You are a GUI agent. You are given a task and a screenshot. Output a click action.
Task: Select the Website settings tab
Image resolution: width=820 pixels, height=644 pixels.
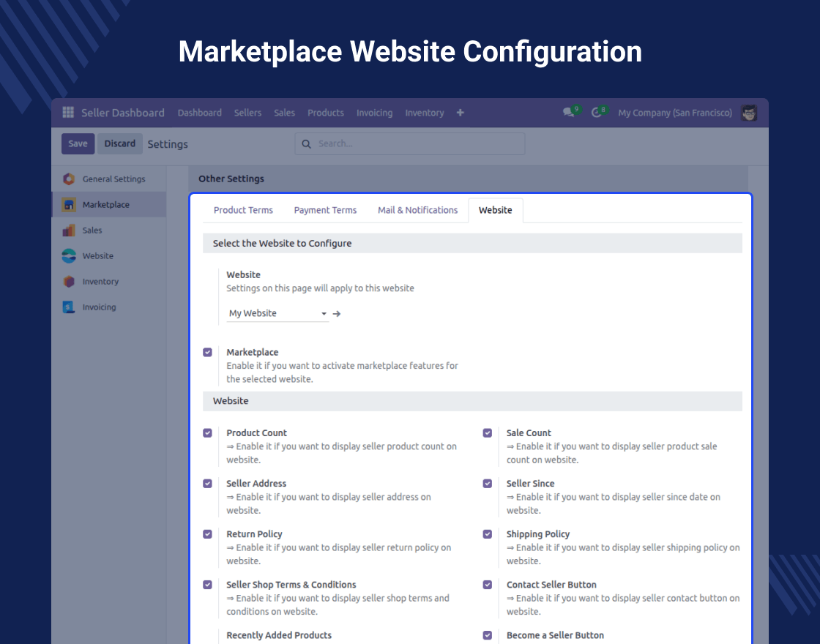[x=495, y=210]
